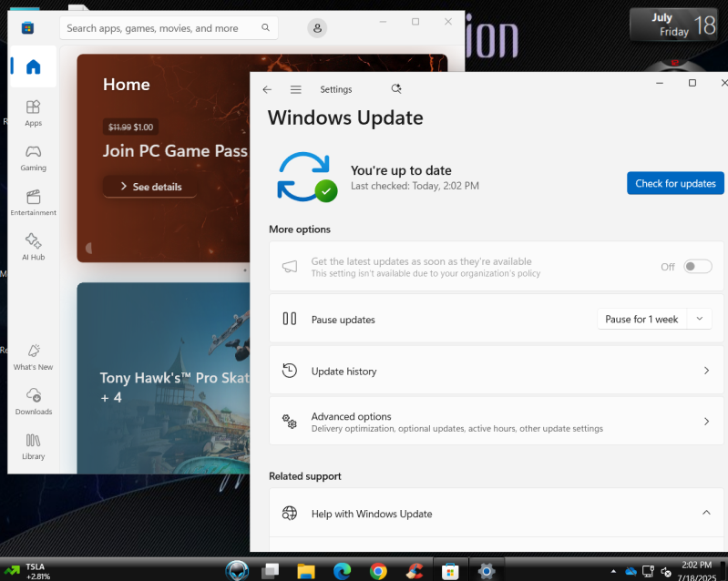Image resolution: width=728 pixels, height=581 pixels.
Task: Open Entertainment section in Microsoft Store
Action: (x=33, y=203)
